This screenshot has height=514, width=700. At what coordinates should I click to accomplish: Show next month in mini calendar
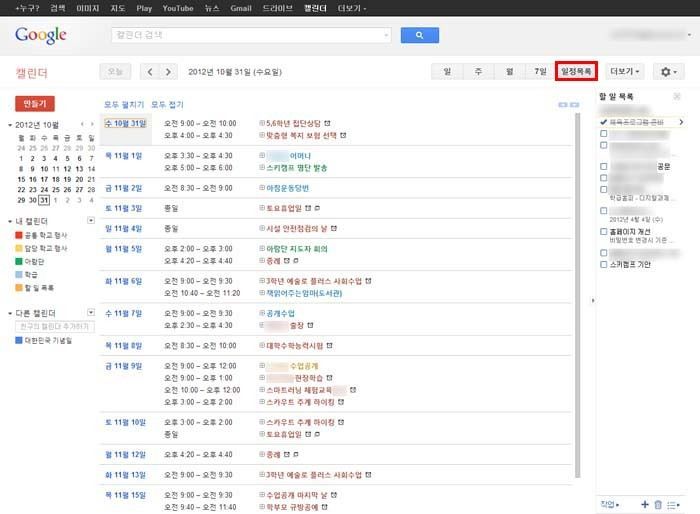tap(92, 124)
